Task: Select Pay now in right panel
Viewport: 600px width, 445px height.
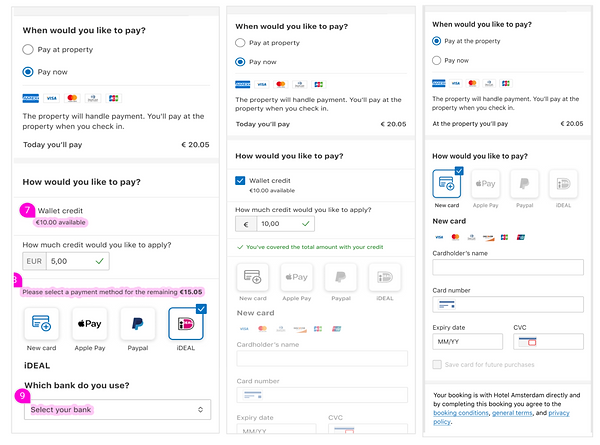Action: (436, 60)
